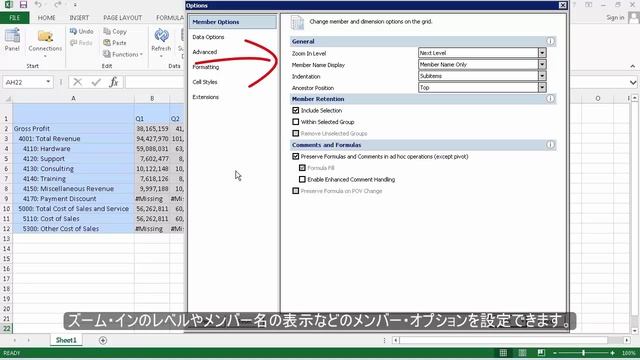This screenshot has height=360, width=640.
Task: Click the zoom out minus icon
Action: 555,353
